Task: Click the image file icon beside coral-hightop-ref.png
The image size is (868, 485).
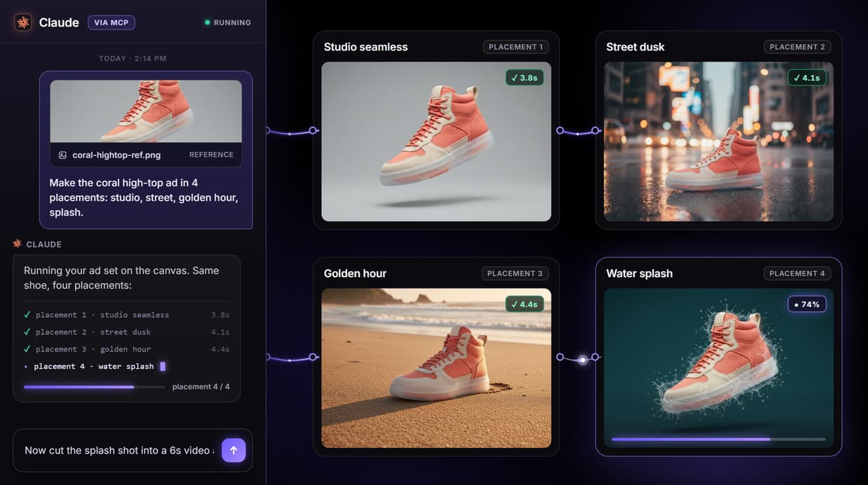Action: pos(62,155)
